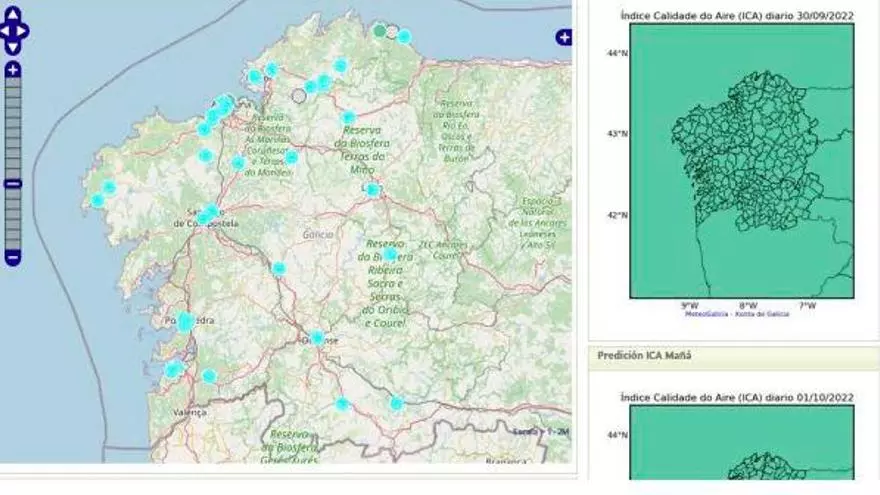Open the station marker at Lugo

pyautogui.click(x=372, y=190)
